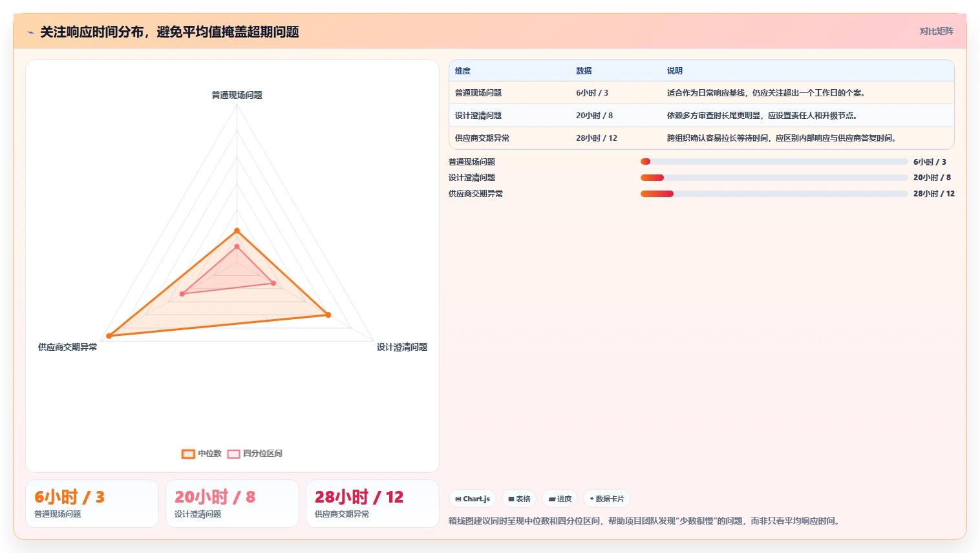The image size is (980, 553).
Task: Click the orange median point at the top vertex
Action: pyautogui.click(x=237, y=231)
